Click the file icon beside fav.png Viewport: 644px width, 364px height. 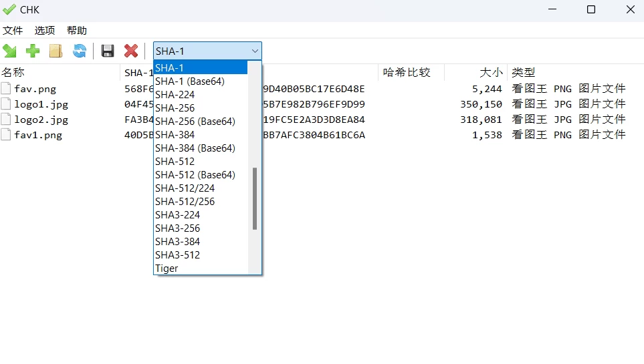point(6,89)
